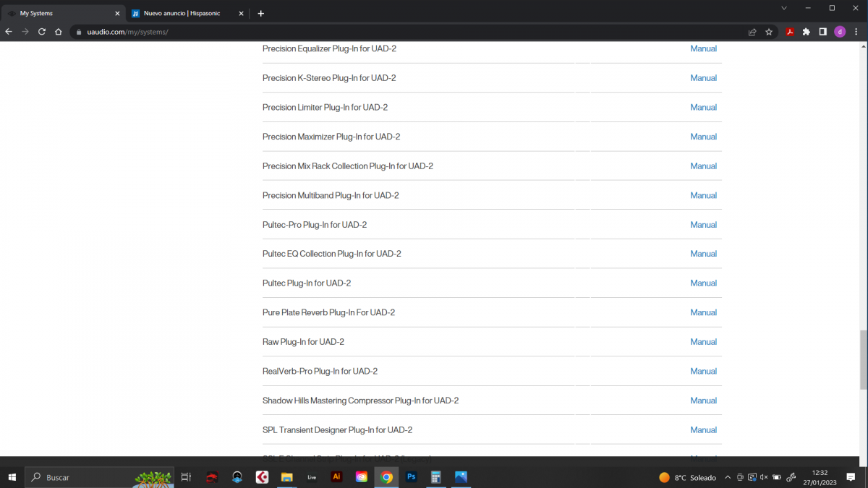Expand the tab search chevron

coord(784,8)
